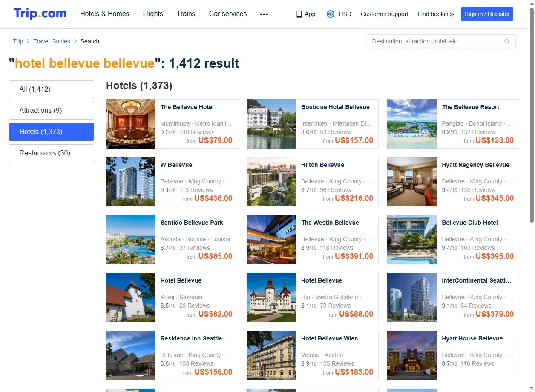Click W Bellevue title
Image resolution: width=535 pixels, height=392 pixels.
click(176, 165)
